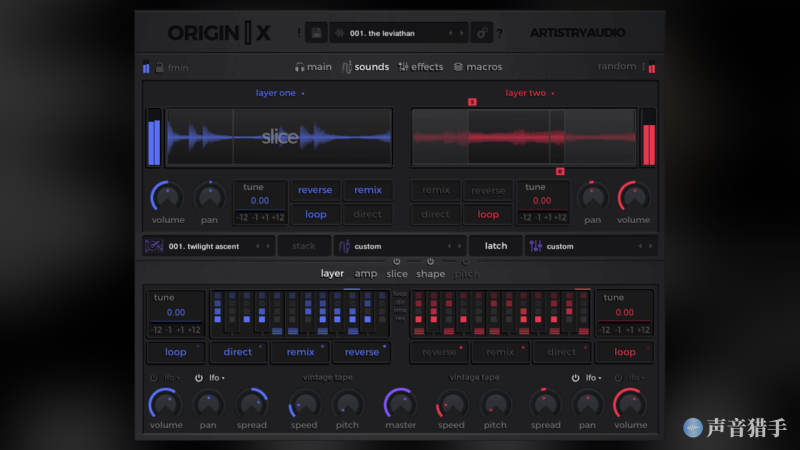Click the sounds icon beside middle custom preset

(344, 246)
